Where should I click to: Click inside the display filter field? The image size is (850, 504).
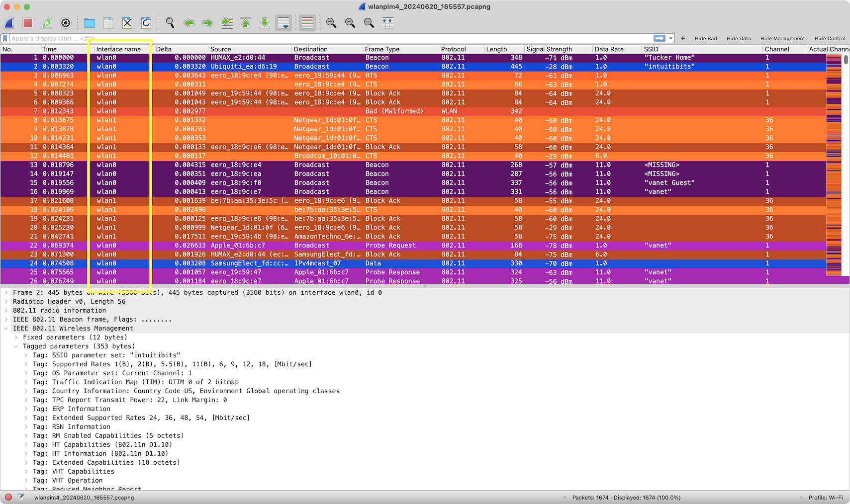(298, 38)
